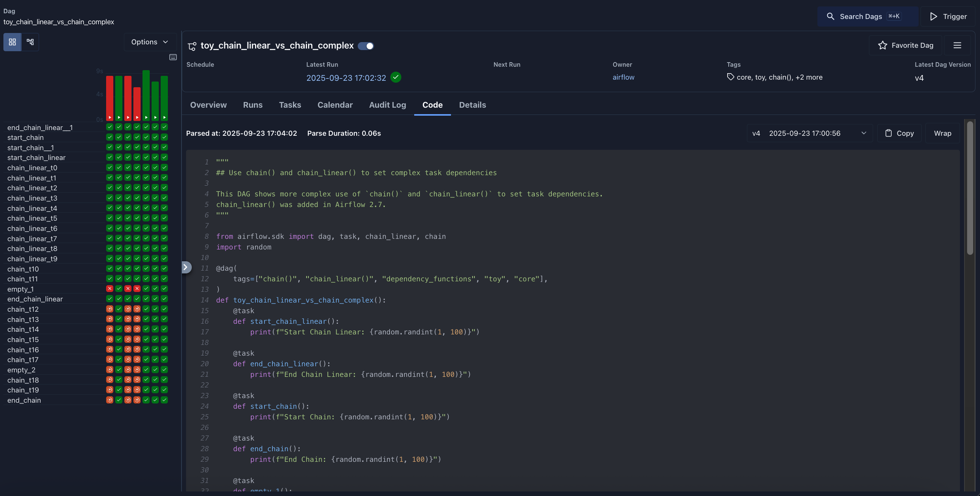Toggle the DAG pause switch
The height and width of the screenshot is (496, 980).
366,46
